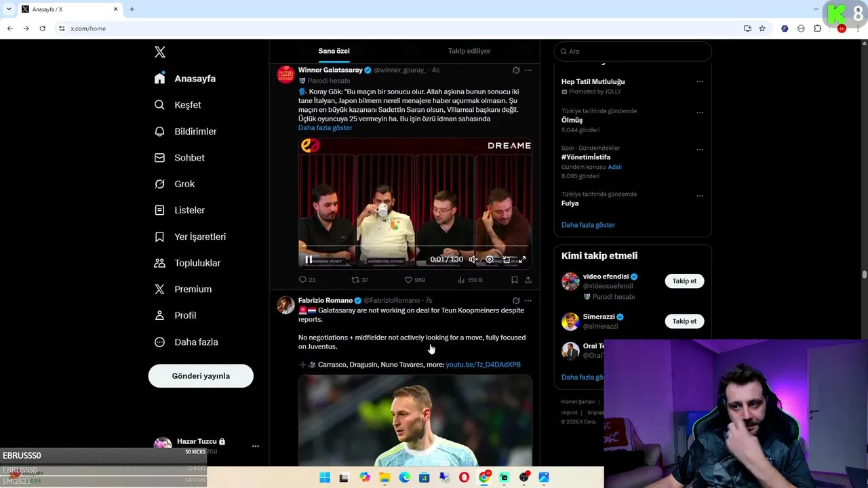The height and width of the screenshot is (488, 868).
Task: Click the Hizmet Şartları footer link
Action: point(578,402)
